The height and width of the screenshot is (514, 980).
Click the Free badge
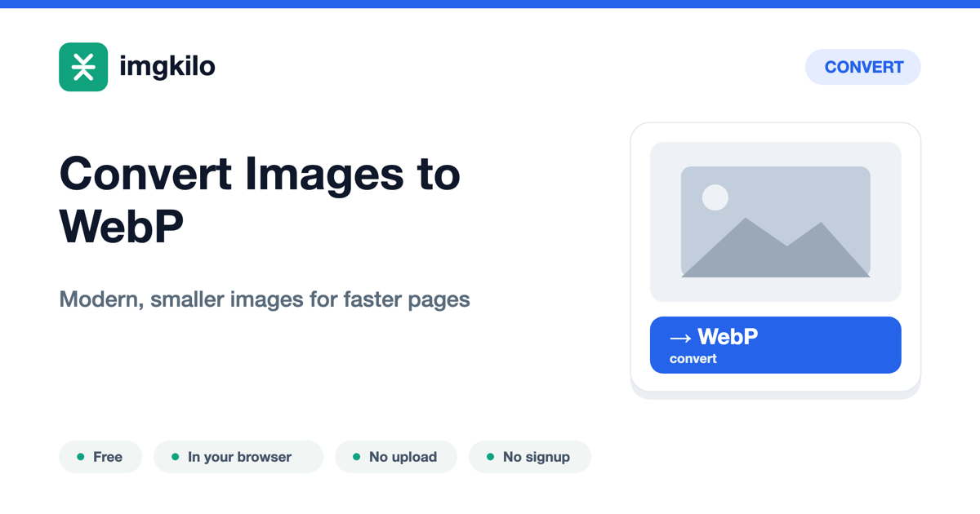click(x=100, y=457)
